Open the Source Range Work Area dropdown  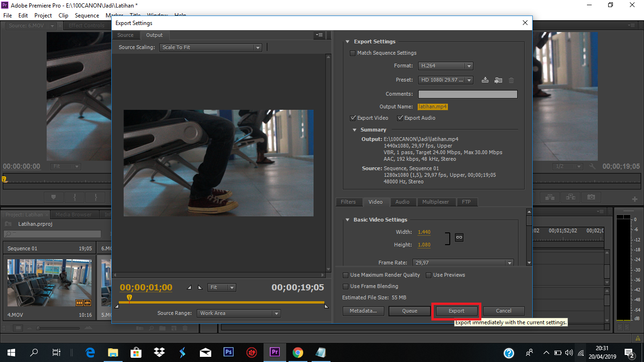239,313
